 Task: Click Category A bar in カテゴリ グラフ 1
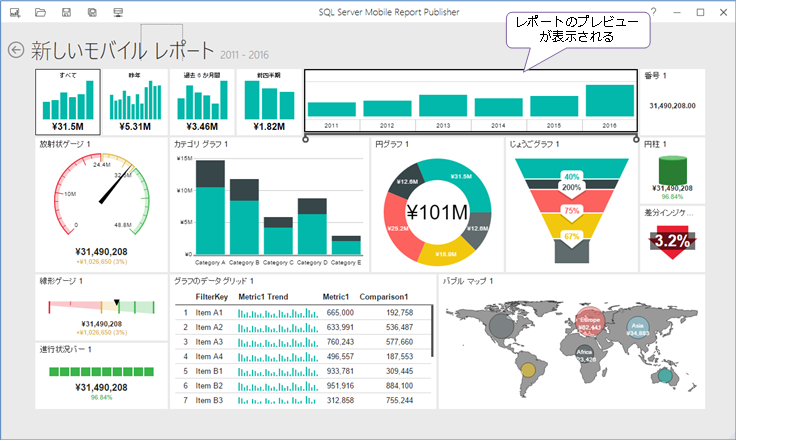[210, 207]
